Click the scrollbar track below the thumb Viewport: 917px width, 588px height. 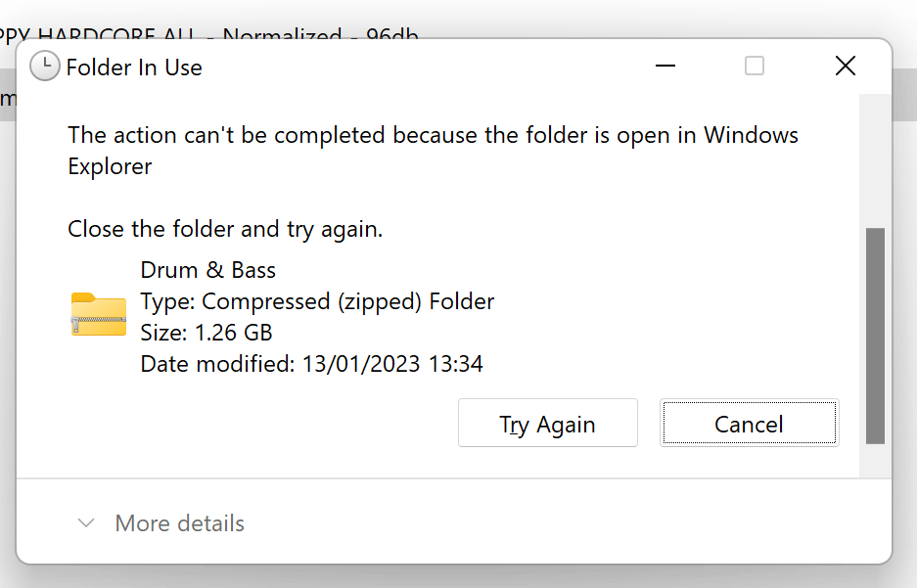tap(875, 461)
